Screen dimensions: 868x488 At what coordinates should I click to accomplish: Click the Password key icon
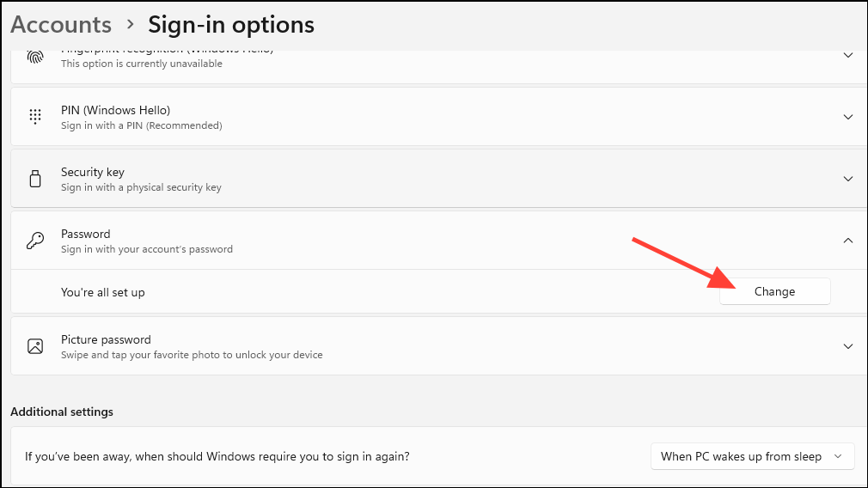pyautogui.click(x=35, y=241)
